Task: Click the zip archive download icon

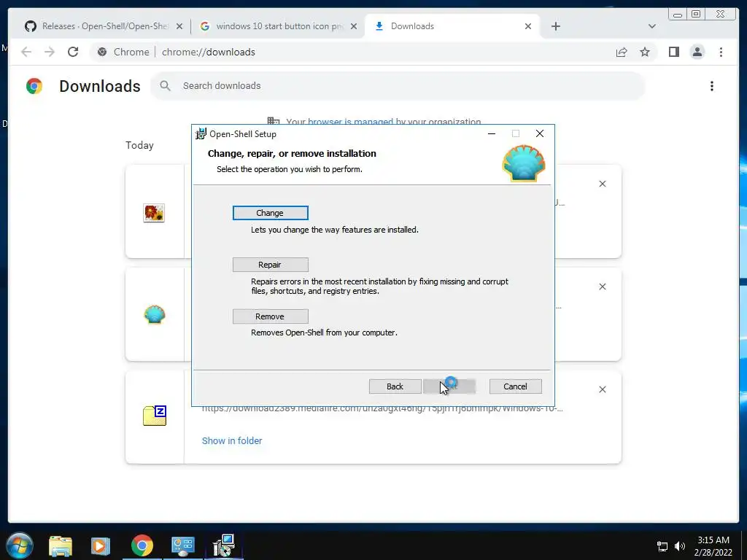Action: tap(155, 416)
